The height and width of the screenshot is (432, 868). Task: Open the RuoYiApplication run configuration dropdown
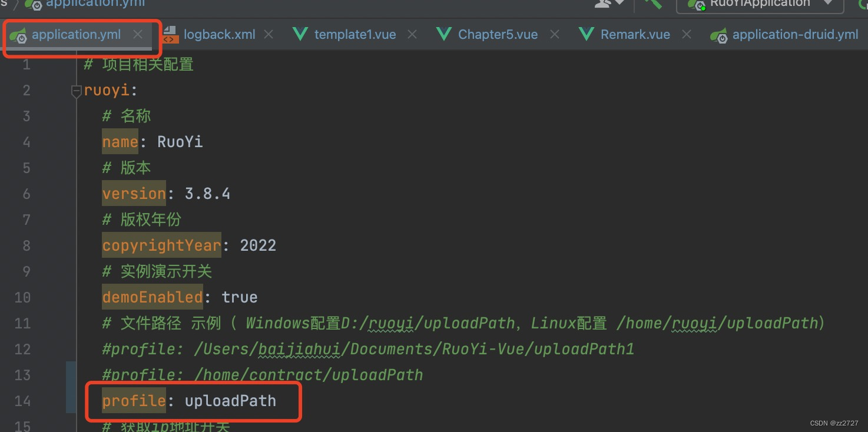coord(760,4)
